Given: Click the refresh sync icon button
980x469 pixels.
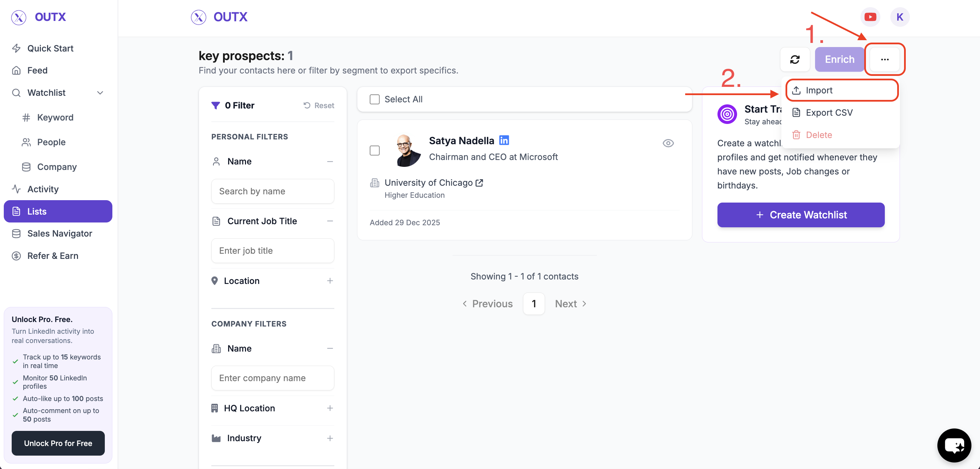Looking at the screenshot, I should [795, 59].
